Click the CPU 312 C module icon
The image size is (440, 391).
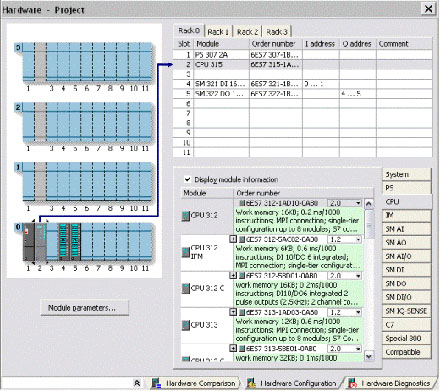[186, 289]
